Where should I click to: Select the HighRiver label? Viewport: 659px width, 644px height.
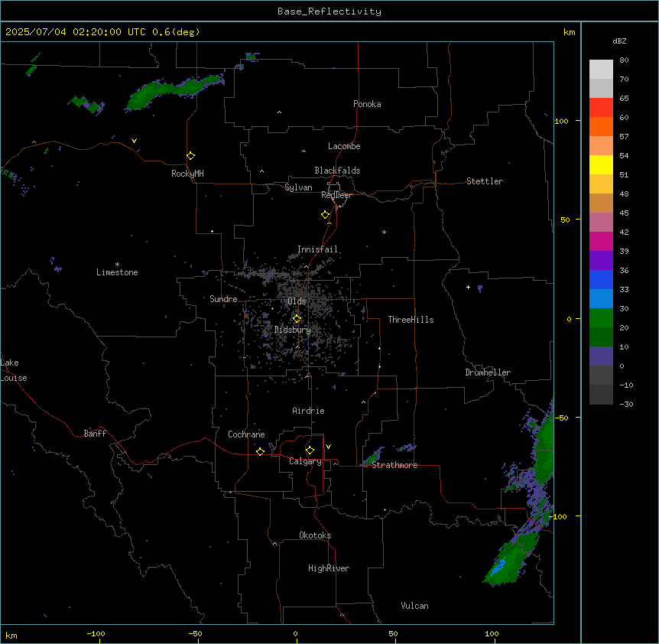[329, 568]
